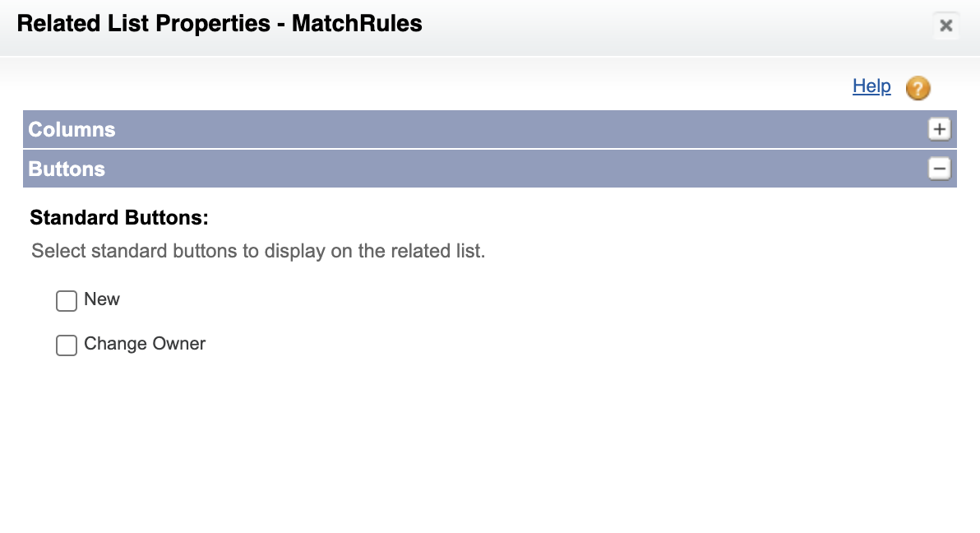Click the Buttons section header title
Viewport: 980px width, 533px height.
pyautogui.click(x=67, y=169)
